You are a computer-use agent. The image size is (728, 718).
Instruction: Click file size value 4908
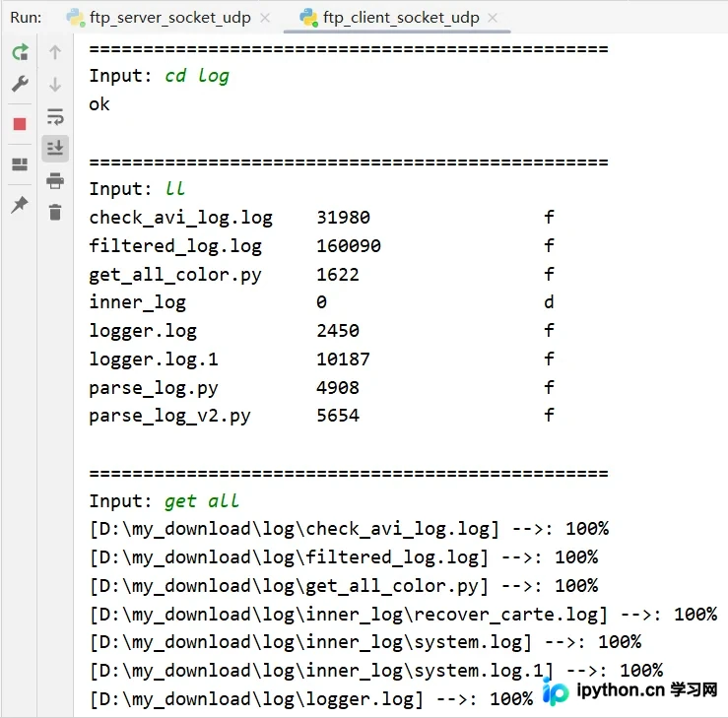[x=338, y=387]
